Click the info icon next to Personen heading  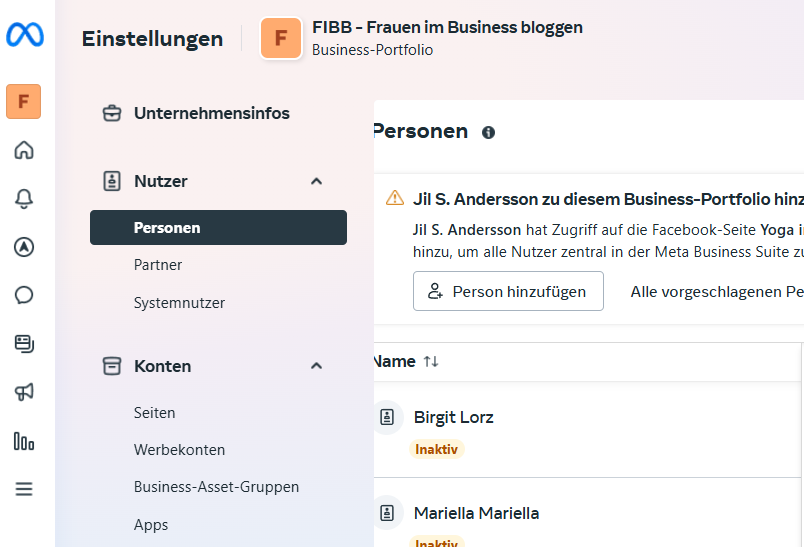[x=488, y=133]
